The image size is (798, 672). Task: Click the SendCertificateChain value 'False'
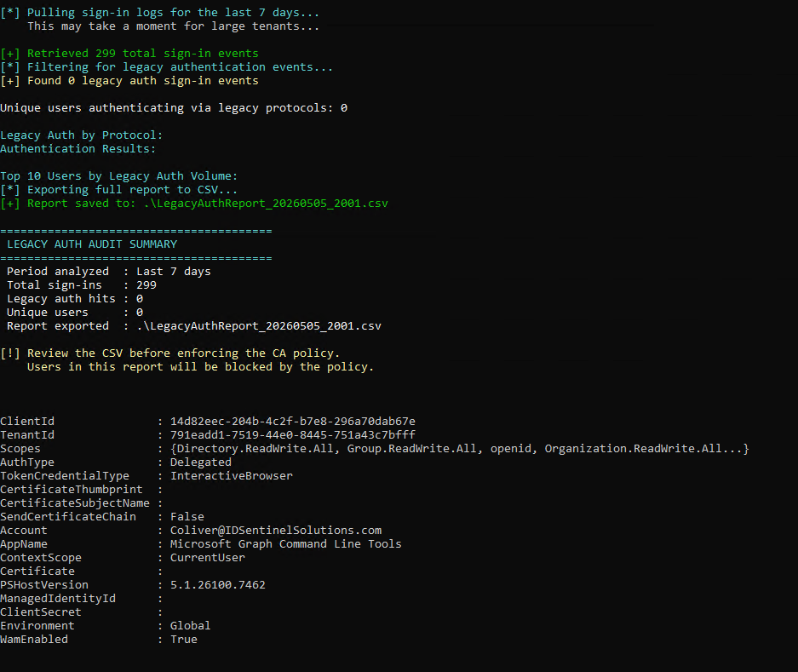coord(187,516)
